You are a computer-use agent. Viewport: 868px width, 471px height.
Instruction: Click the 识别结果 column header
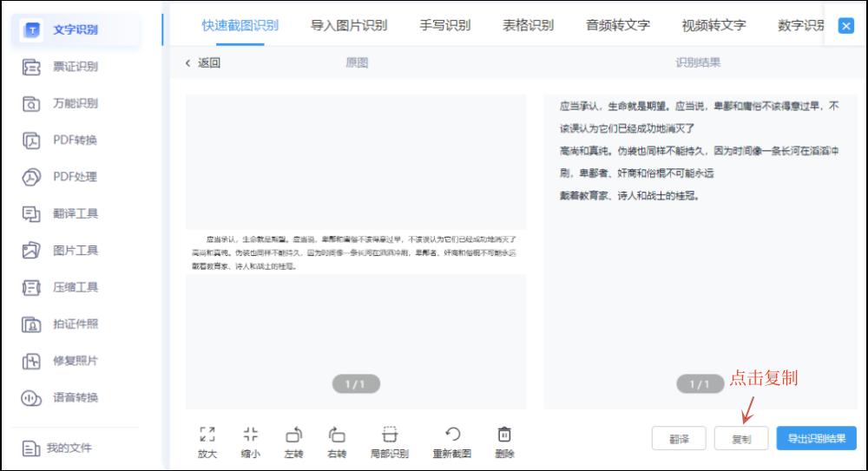(x=698, y=63)
